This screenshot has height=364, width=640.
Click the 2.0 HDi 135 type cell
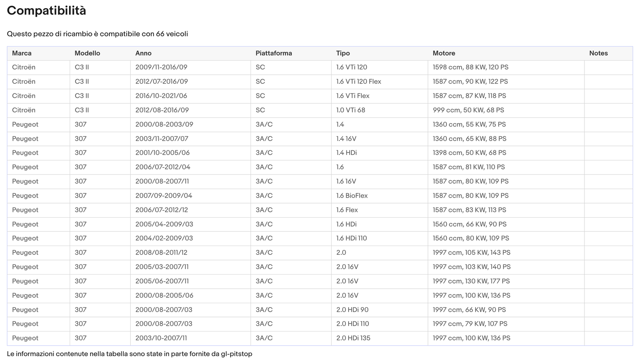[x=380, y=338]
